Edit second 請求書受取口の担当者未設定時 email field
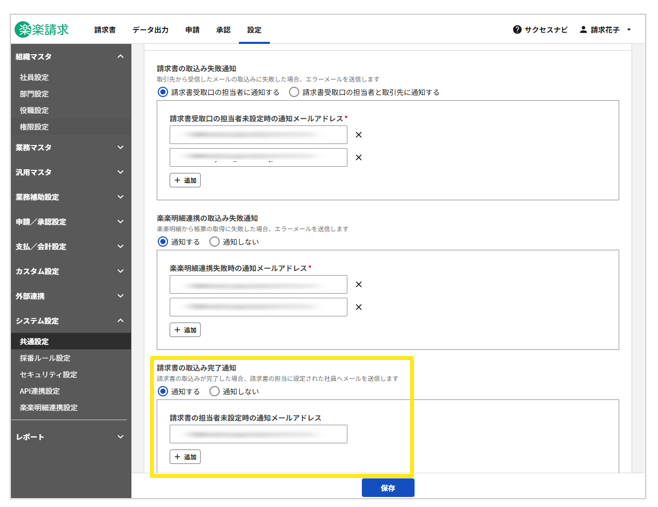 [x=258, y=157]
